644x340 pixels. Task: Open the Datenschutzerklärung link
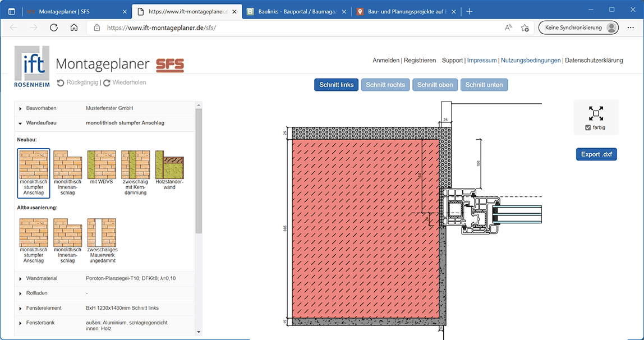tap(594, 61)
